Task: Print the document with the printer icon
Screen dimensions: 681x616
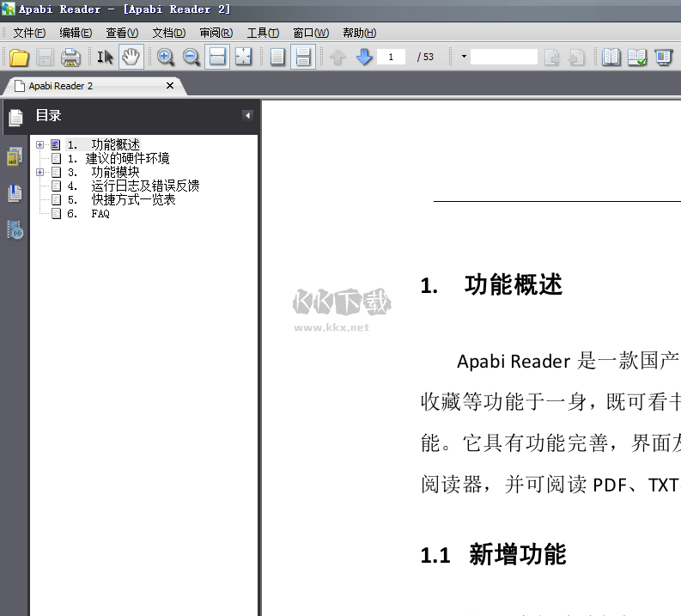Action: 70,58
